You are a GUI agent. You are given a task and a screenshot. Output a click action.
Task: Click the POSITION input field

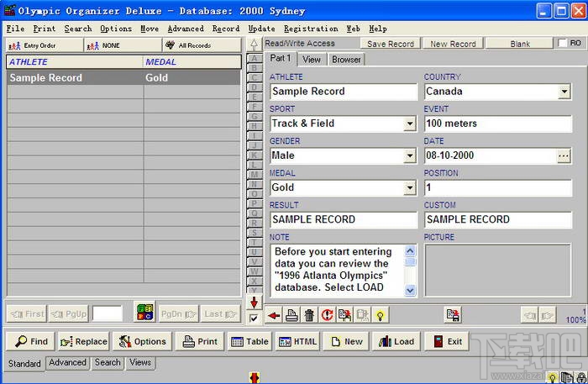coord(498,187)
